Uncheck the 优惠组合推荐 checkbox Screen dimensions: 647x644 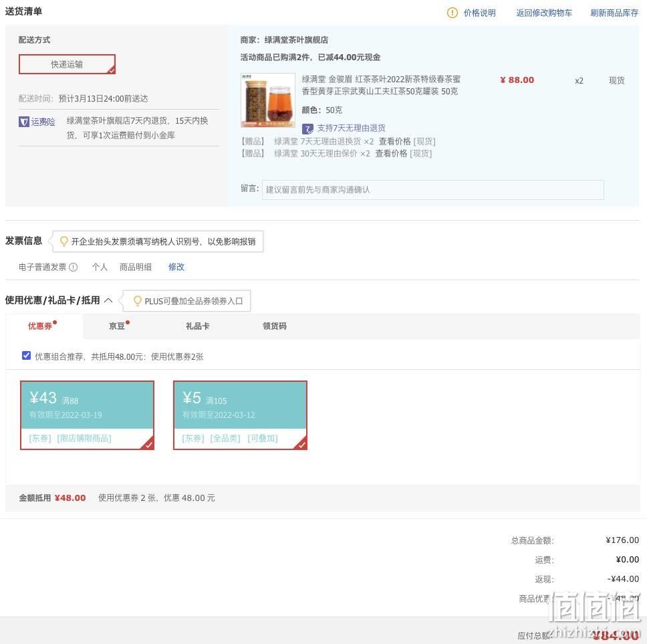(x=27, y=356)
